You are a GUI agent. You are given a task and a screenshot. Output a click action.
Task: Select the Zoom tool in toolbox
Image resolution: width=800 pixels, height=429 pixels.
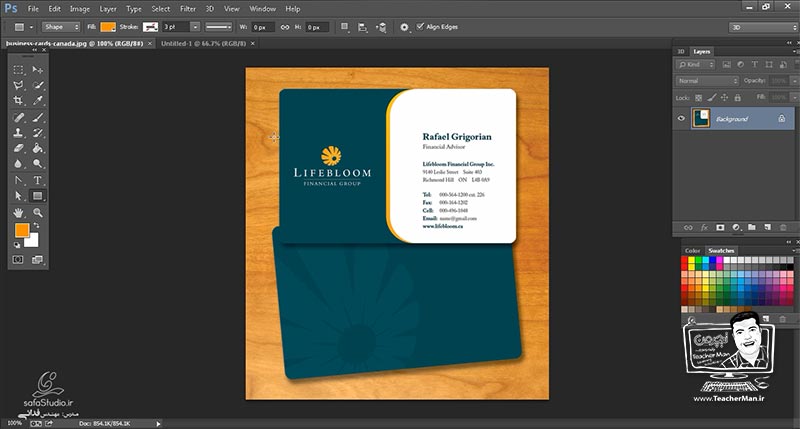pyautogui.click(x=38, y=212)
